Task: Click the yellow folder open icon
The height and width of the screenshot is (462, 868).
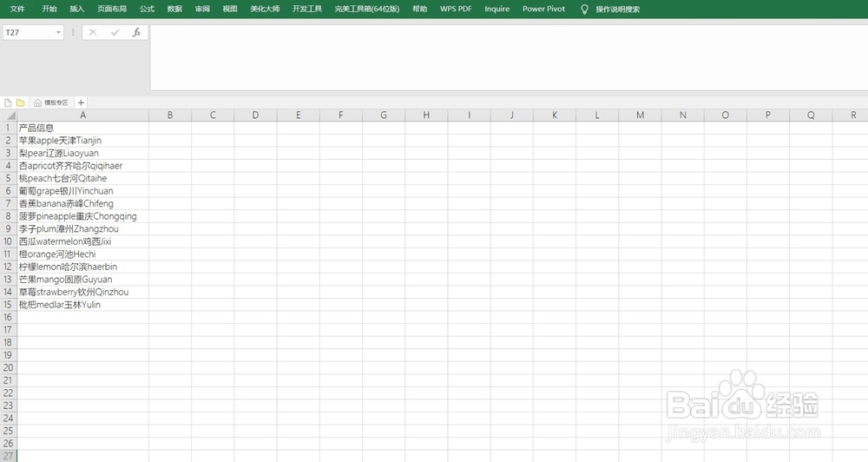Action: [x=21, y=102]
